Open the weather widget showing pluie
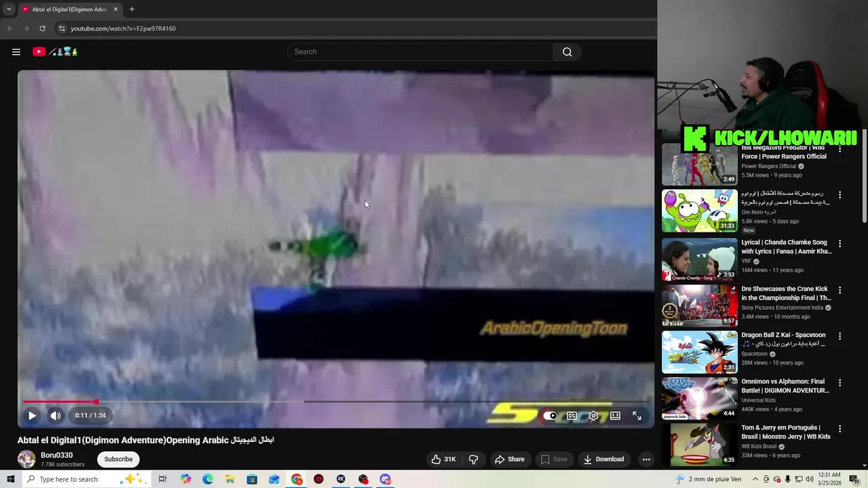 click(x=709, y=479)
